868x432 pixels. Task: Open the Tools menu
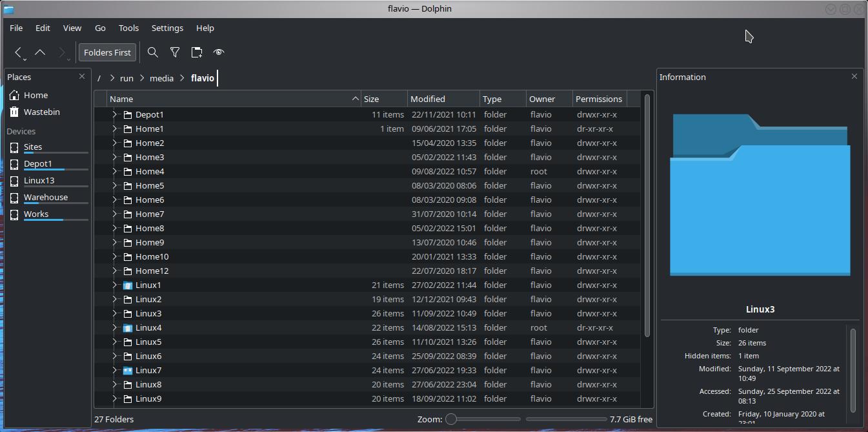[x=128, y=28]
